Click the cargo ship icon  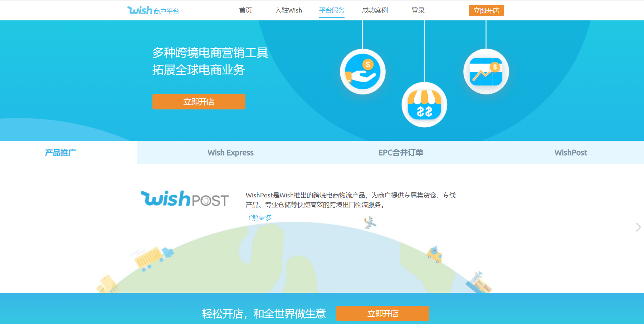click(x=478, y=283)
